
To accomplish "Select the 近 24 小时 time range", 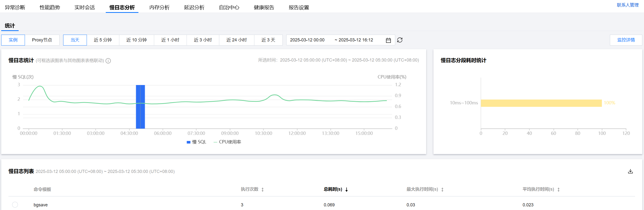I will pyautogui.click(x=236, y=40).
